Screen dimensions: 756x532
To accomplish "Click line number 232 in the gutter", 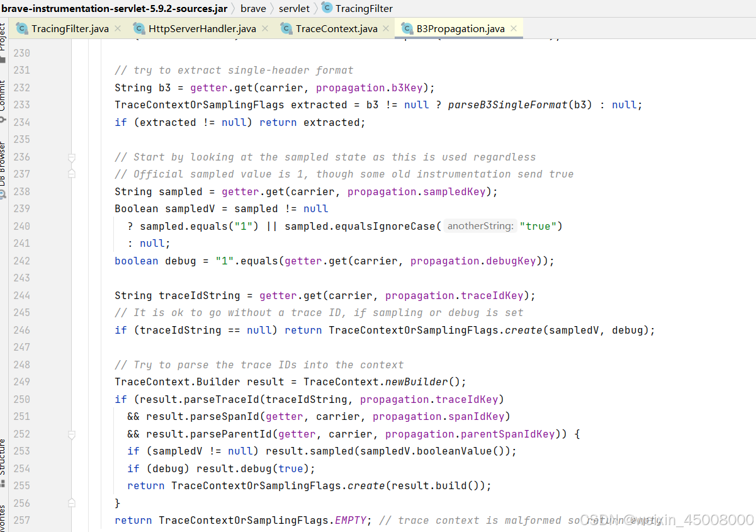I will pyautogui.click(x=21, y=88).
